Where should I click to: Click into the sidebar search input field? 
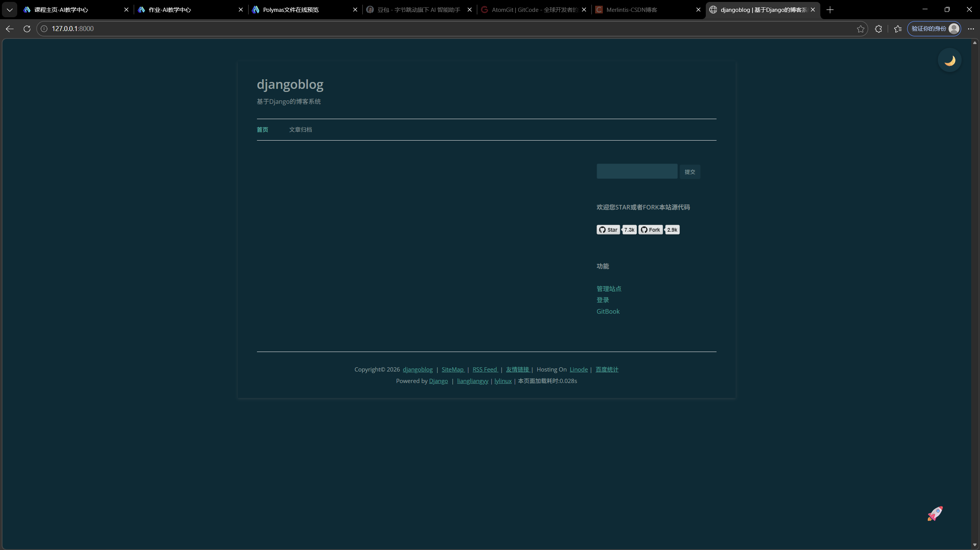[x=636, y=171]
